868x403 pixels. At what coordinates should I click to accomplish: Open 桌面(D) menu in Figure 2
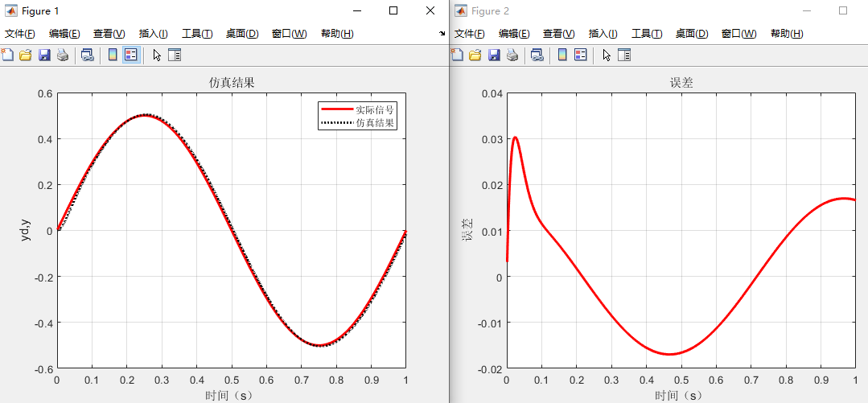click(691, 34)
